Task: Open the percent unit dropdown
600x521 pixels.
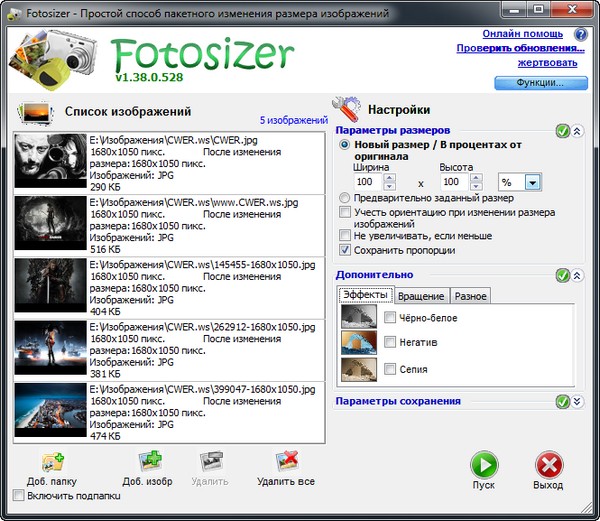Action: click(532, 182)
